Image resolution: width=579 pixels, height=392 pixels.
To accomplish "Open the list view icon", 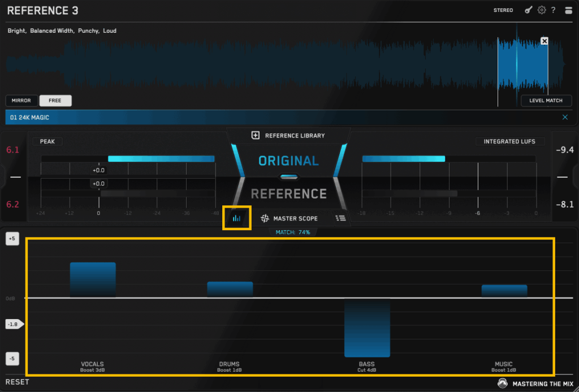I will (x=340, y=218).
